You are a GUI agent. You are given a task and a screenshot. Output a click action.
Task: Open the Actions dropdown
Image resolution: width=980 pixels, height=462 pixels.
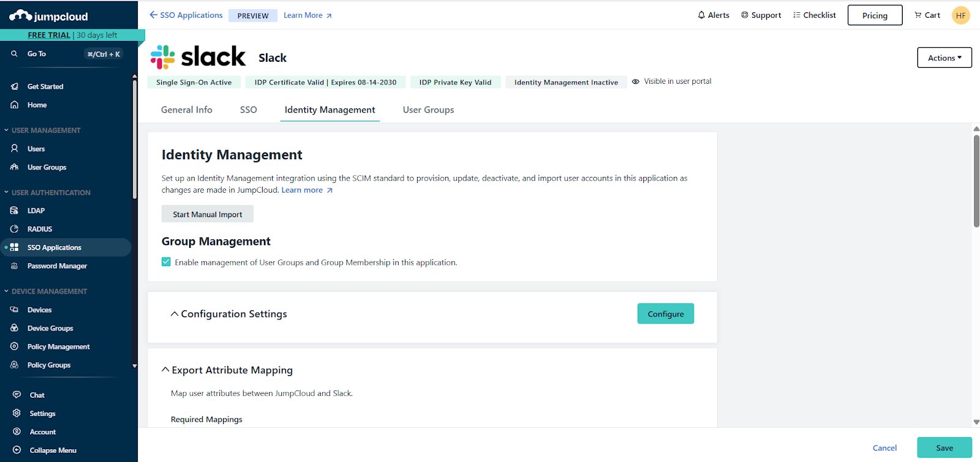(944, 58)
